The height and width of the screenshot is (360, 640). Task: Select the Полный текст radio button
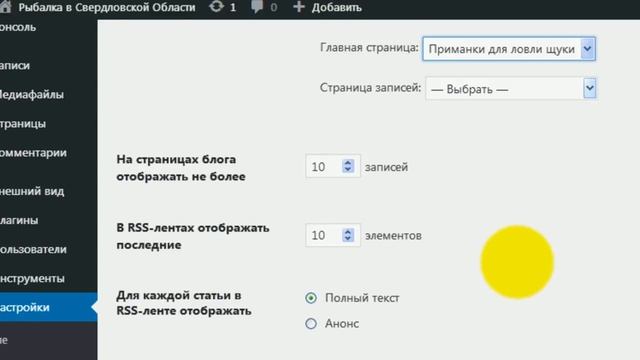pos(311,298)
